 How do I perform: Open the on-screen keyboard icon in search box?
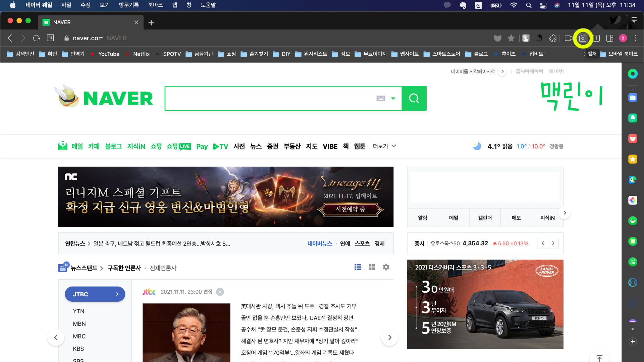tap(381, 98)
